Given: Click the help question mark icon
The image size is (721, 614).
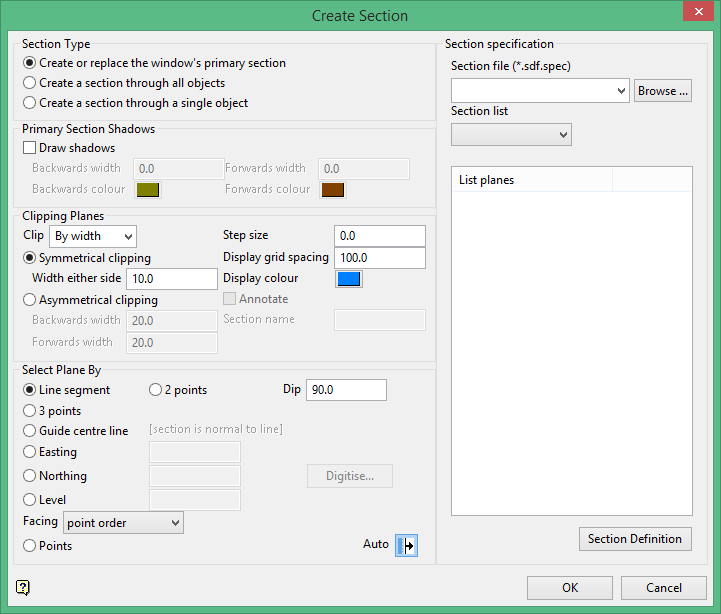Looking at the screenshot, I should (x=23, y=587).
